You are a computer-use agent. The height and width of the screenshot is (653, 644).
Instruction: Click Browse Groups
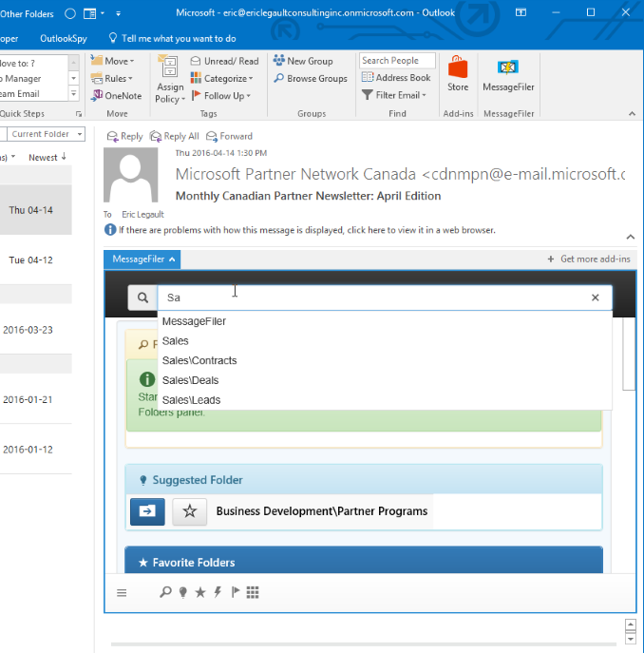point(311,78)
